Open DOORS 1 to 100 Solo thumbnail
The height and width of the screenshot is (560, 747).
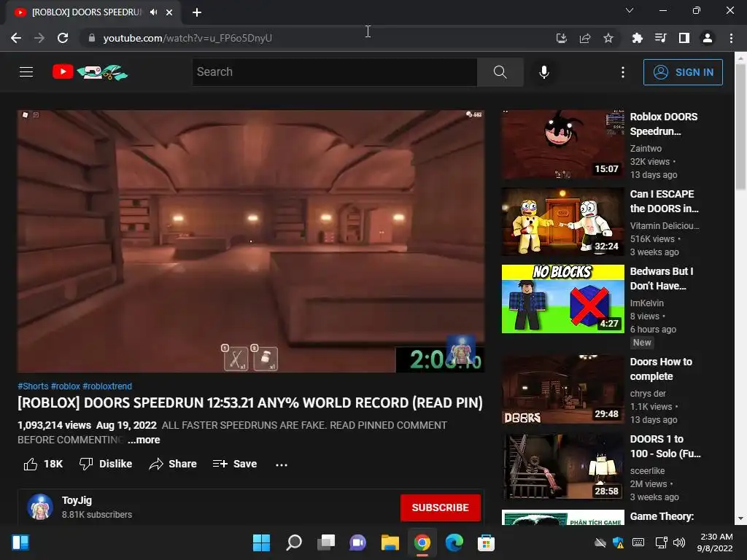click(562, 467)
